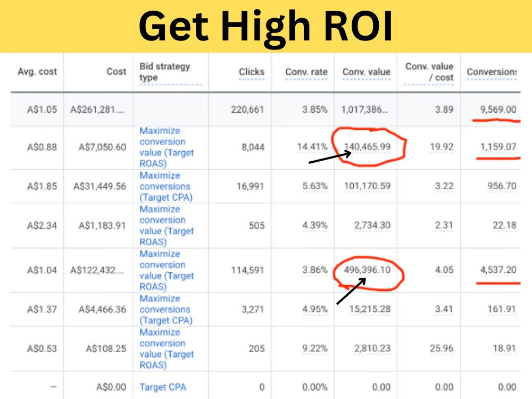Select the total clicks value 220,661
Viewport: 532px width, 399px height.
click(247, 109)
